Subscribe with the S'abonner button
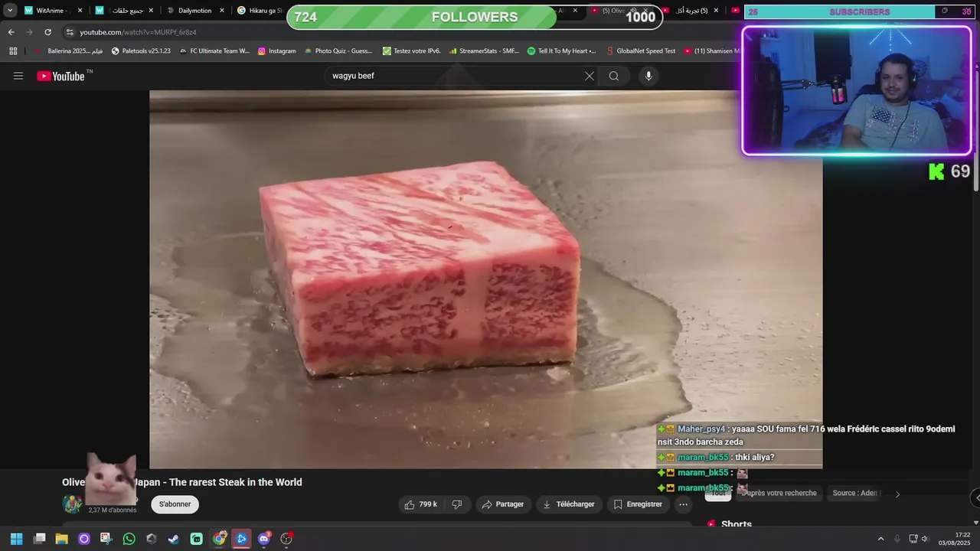The width and height of the screenshot is (980, 551). point(175,504)
